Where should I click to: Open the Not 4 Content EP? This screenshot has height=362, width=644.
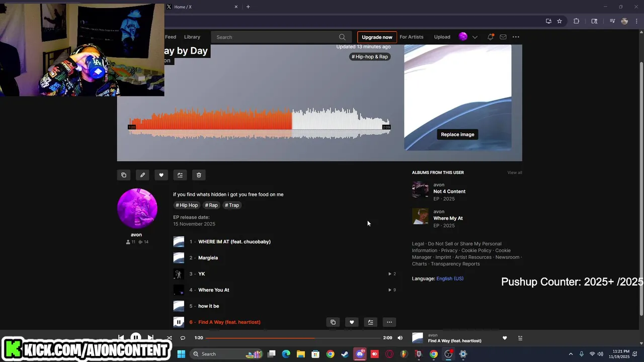pos(449,192)
